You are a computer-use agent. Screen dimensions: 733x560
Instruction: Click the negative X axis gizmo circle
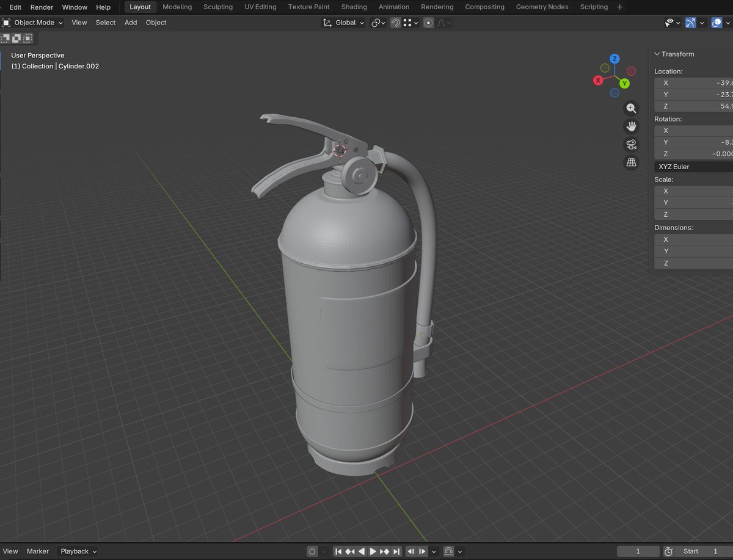[x=632, y=71]
